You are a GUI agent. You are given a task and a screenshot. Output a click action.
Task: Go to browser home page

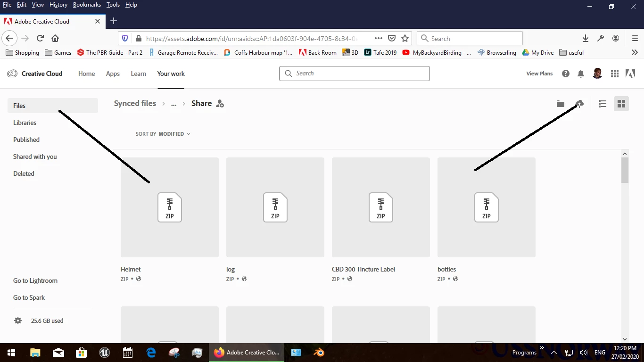click(55, 38)
